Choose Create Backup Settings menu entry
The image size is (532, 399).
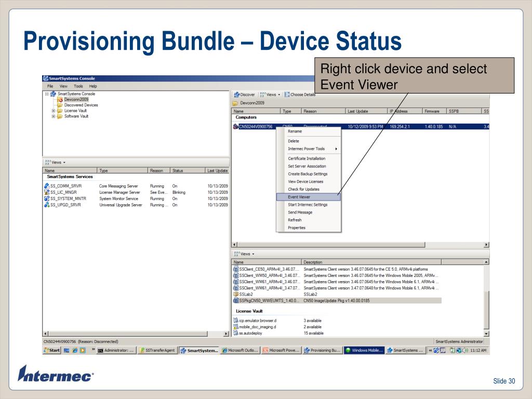(x=308, y=174)
